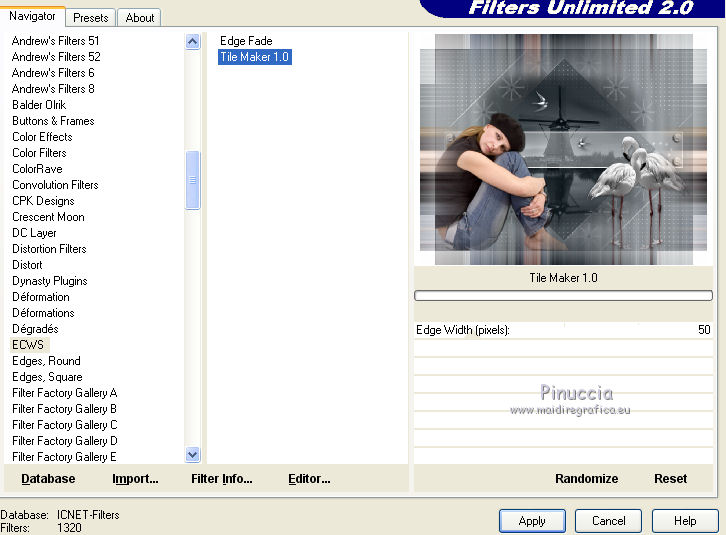Select Dynasty Plugins category

tap(50, 281)
